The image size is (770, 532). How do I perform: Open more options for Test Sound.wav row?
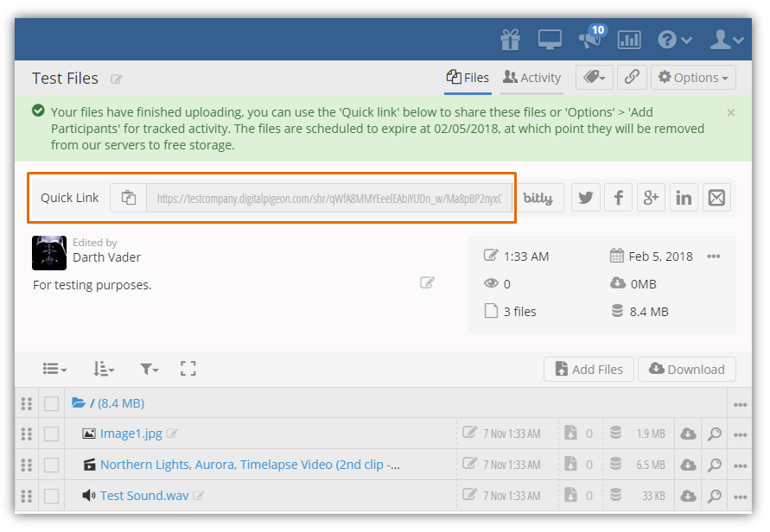[740, 497]
